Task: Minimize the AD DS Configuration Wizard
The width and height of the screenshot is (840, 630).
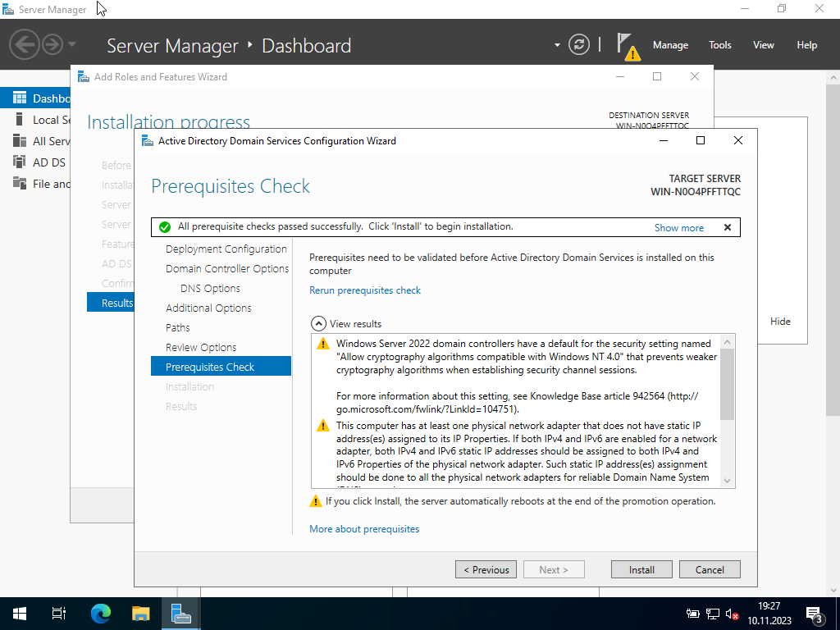Action: click(663, 141)
